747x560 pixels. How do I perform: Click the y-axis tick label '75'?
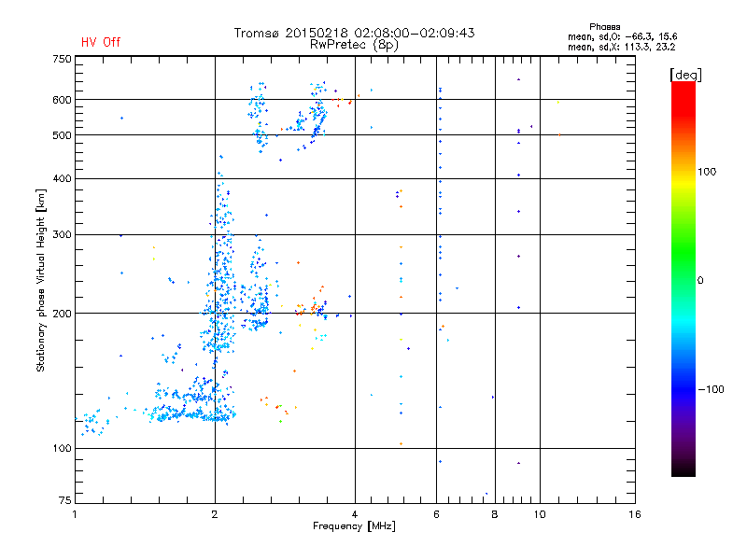pos(64,500)
